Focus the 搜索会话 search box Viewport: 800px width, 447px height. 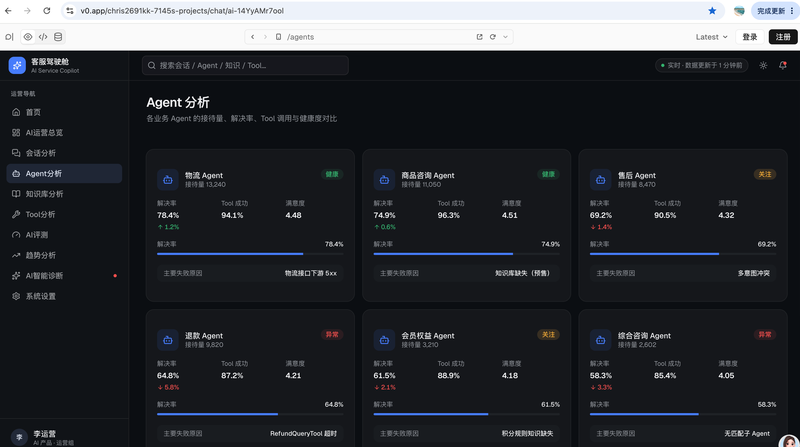[245, 65]
